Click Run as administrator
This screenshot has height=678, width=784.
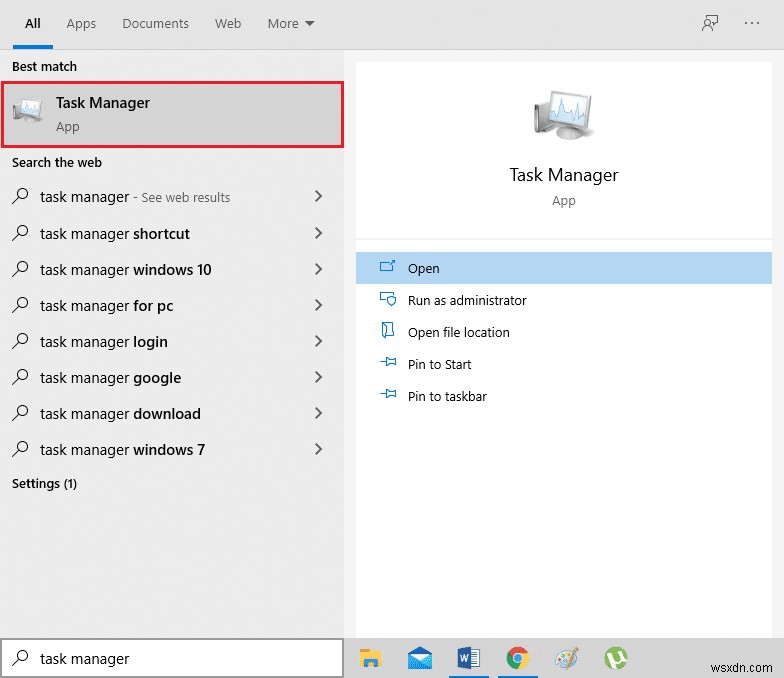(x=466, y=300)
